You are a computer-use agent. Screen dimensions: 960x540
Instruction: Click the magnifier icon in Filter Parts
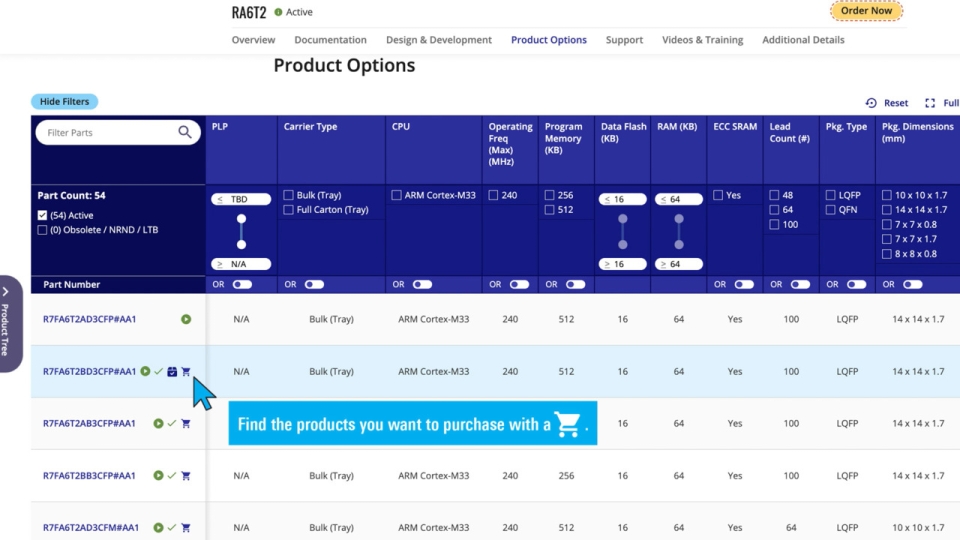(185, 132)
